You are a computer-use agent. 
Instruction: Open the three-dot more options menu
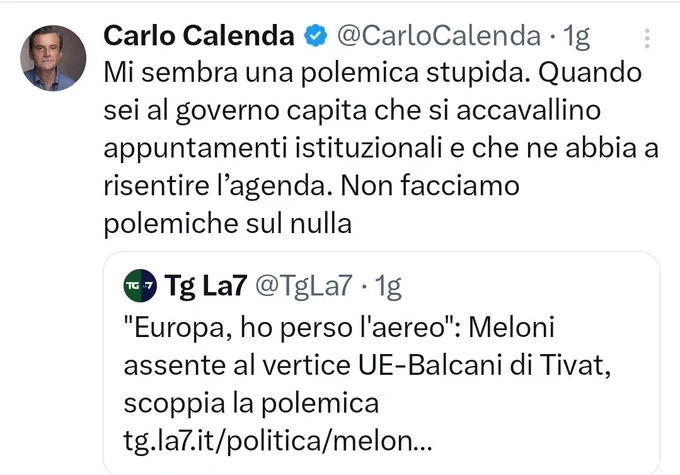point(647,39)
